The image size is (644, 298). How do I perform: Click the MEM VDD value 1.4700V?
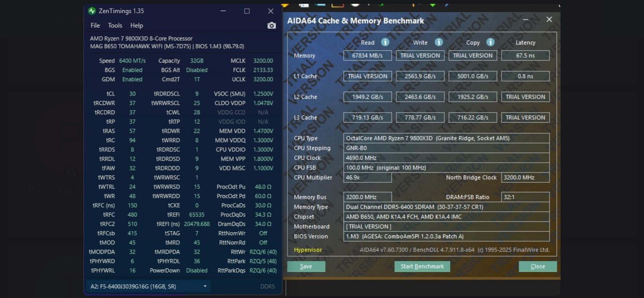tap(263, 131)
